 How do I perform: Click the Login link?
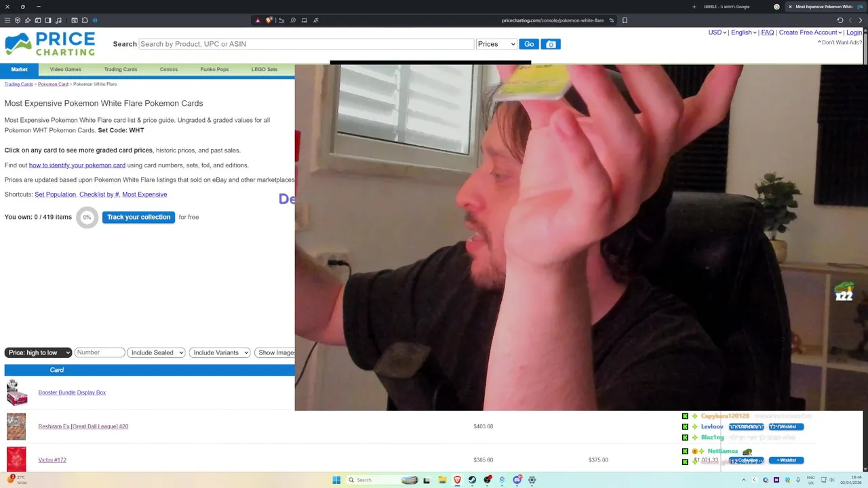[854, 33]
